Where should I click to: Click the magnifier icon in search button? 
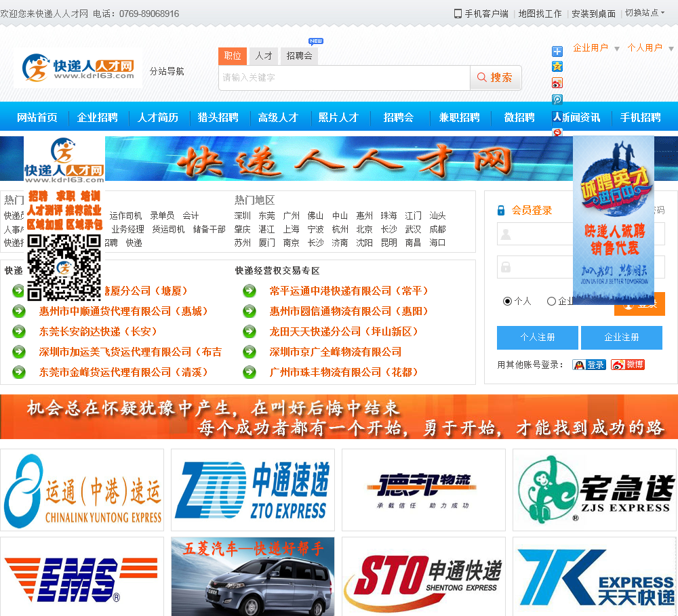481,77
